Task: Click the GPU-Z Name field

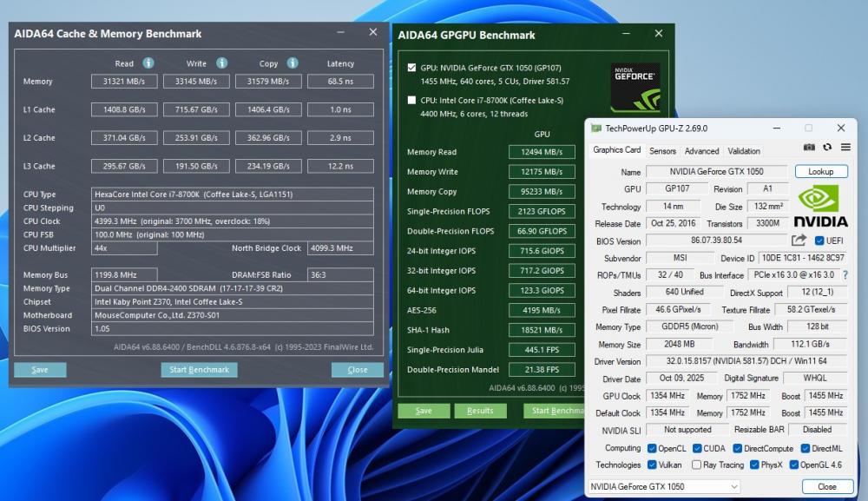Action: 716,172
